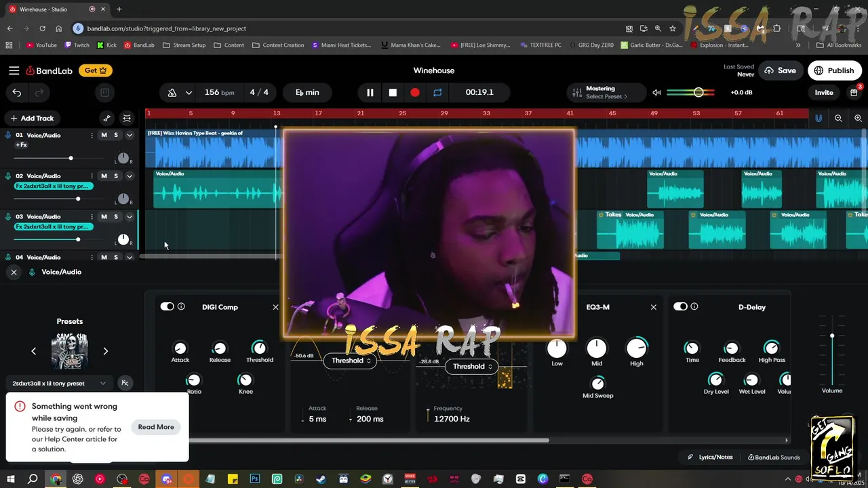Image resolution: width=868 pixels, height=488 pixels.
Task: Click the clear Fx icon beside preset dropdown
Action: (125, 384)
